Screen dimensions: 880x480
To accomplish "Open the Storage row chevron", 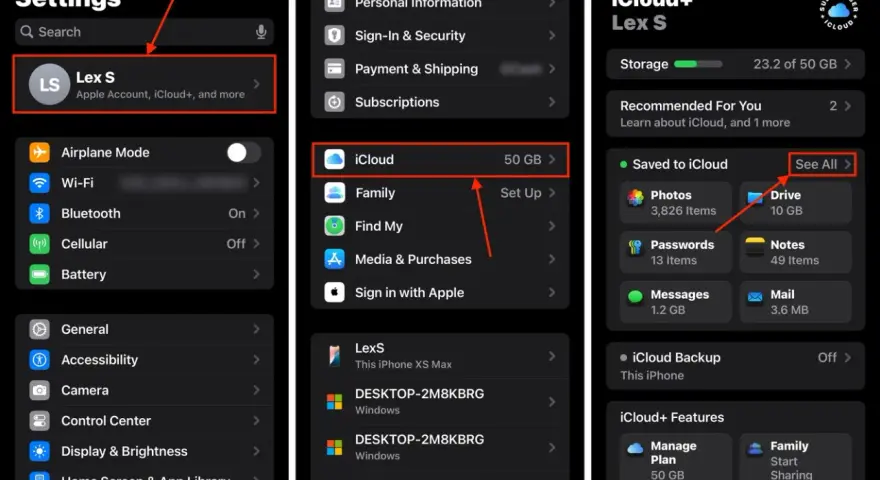I will pyautogui.click(x=847, y=64).
